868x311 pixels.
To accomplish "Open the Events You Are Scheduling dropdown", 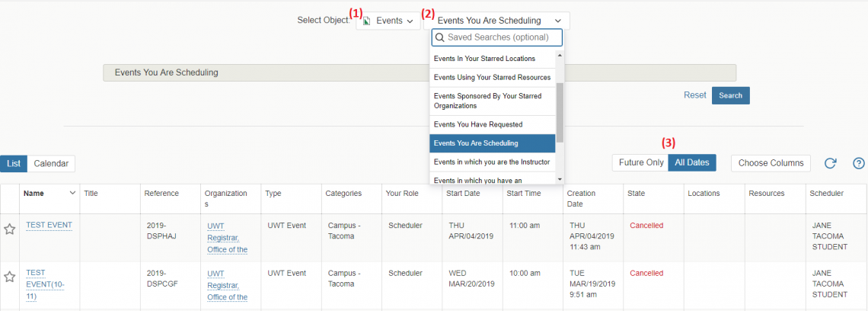I will tap(496, 21).
